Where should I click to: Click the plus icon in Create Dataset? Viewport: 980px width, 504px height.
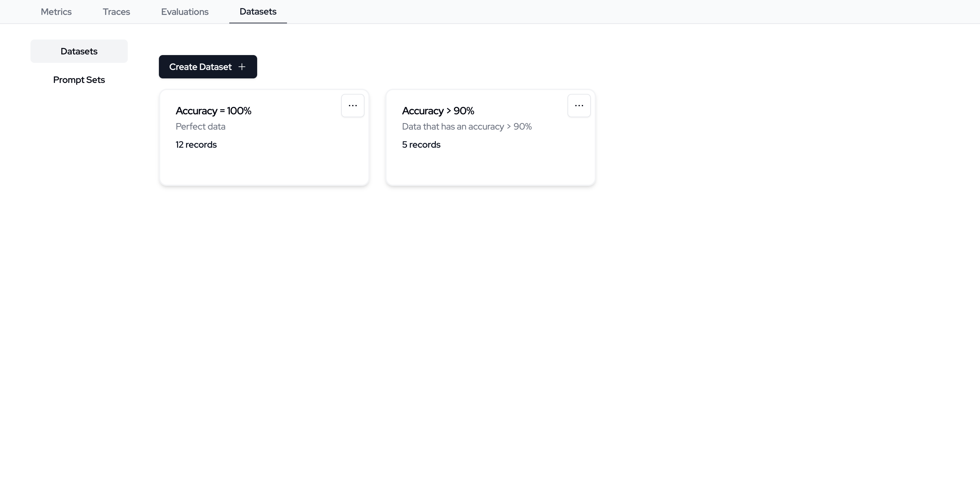point(242,67)
